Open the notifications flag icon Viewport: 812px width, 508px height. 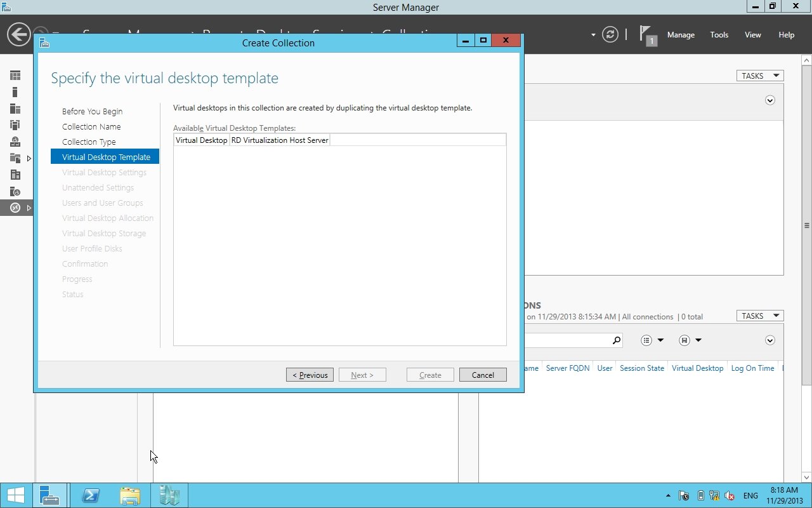[647, 35]
